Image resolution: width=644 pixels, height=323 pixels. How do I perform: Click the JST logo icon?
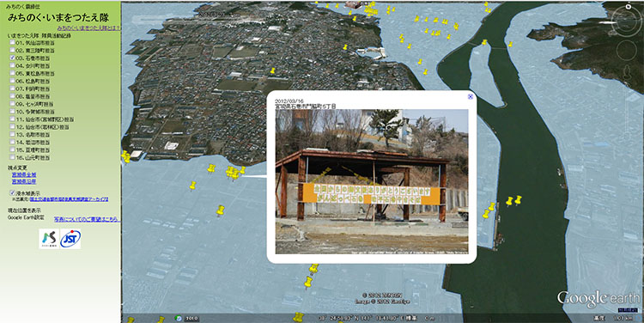coord(70,239)
